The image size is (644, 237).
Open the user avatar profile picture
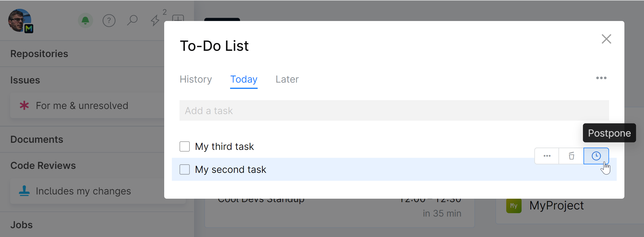[x=19, y=20]
